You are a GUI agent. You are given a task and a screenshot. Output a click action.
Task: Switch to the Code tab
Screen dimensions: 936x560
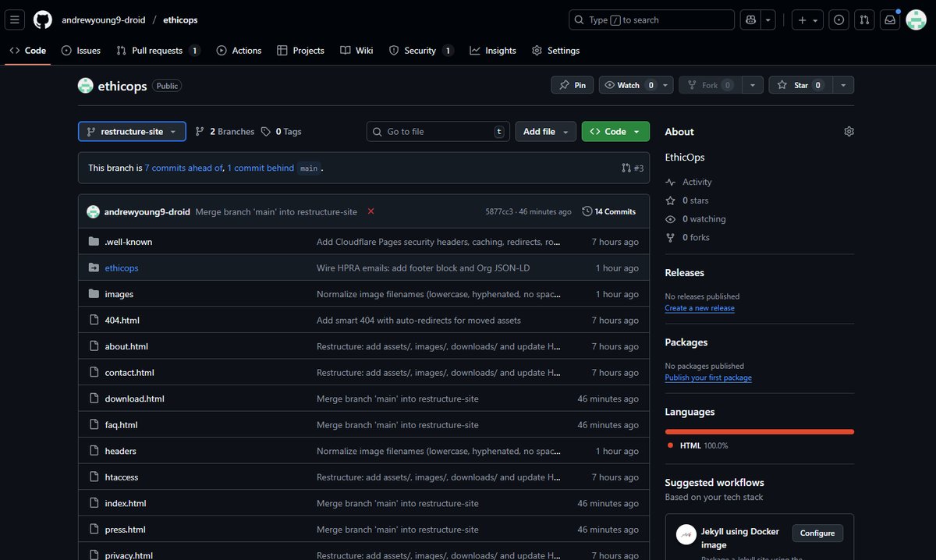coord(28,51)
